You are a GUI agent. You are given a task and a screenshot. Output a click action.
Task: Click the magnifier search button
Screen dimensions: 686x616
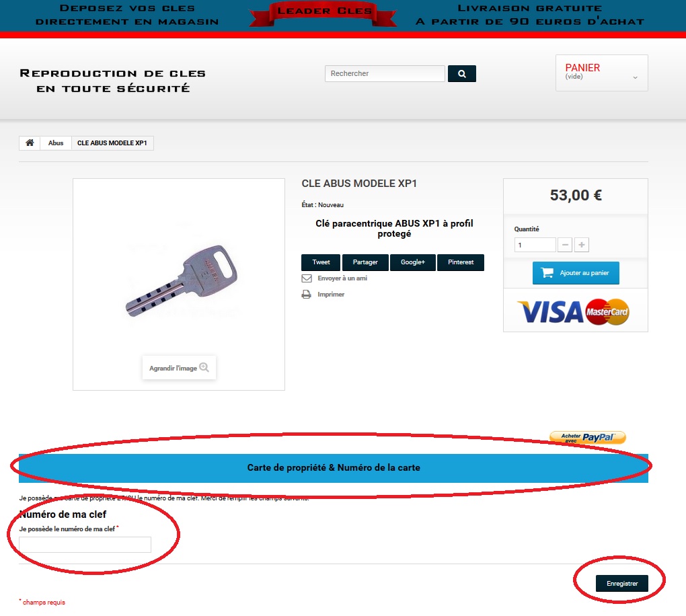pyautogui.click(x=461, y=73)
